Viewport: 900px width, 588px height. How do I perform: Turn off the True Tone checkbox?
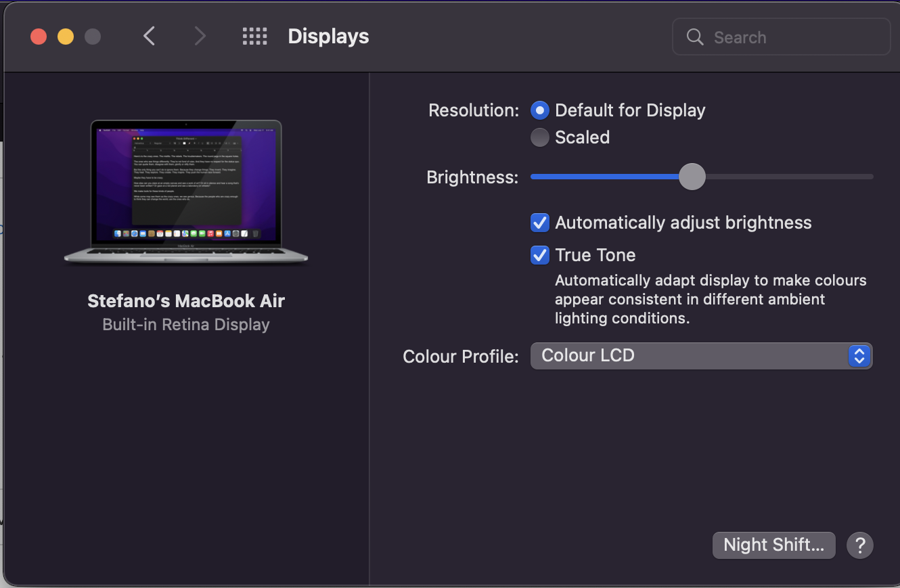[540, 255]
